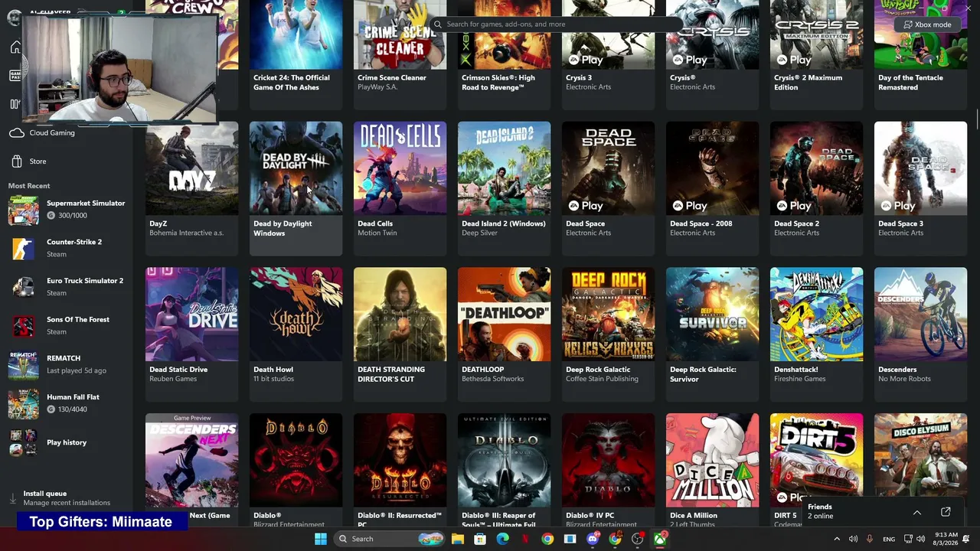Open the Diablo game tile
This screenshot has width=980, height=551.
coord(296,470)
